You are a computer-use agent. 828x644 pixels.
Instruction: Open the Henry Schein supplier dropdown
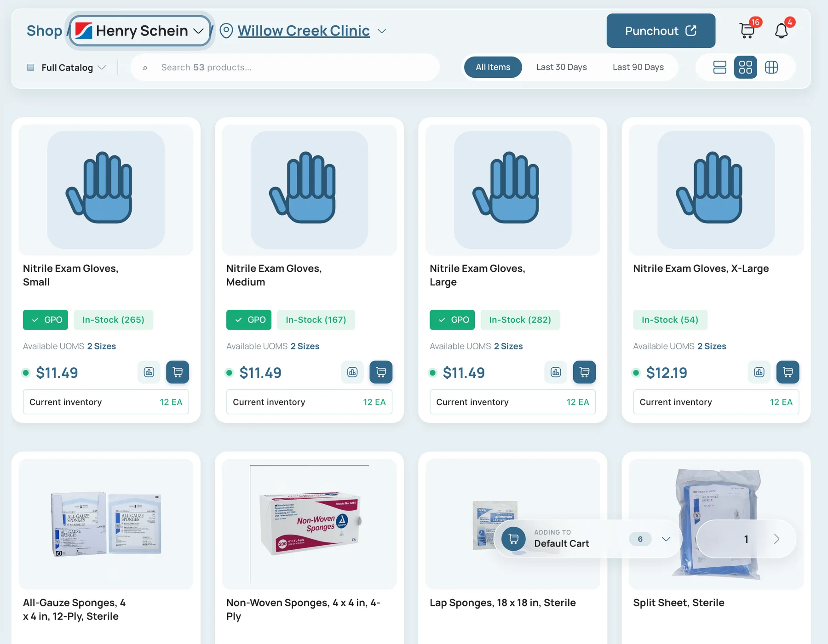[x=140, y=31]
